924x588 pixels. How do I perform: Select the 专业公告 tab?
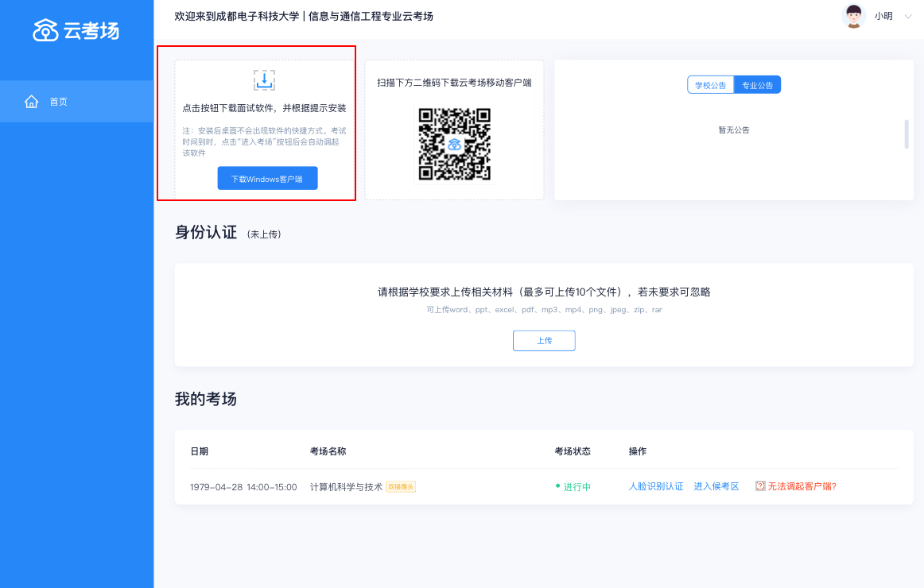coord(757,85)
